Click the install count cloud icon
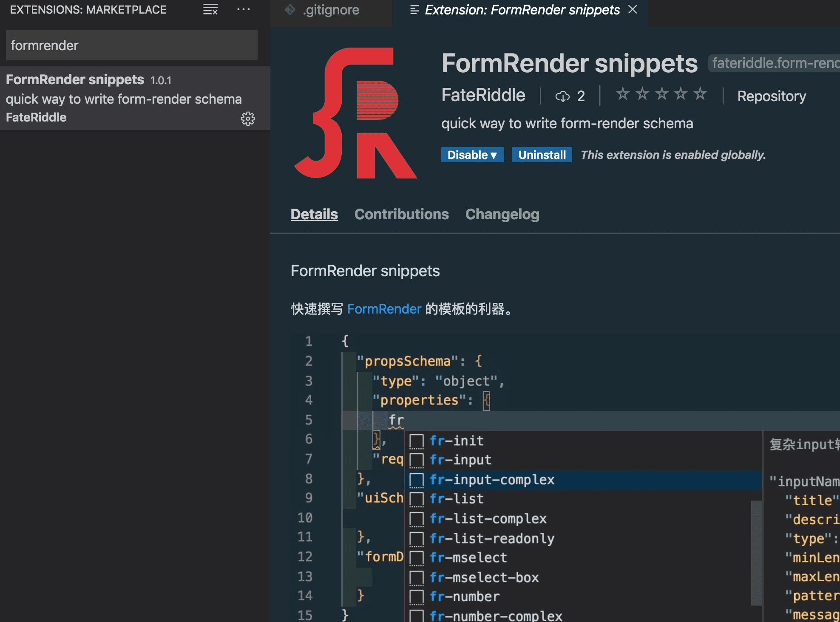 click(x=562, y=96)
